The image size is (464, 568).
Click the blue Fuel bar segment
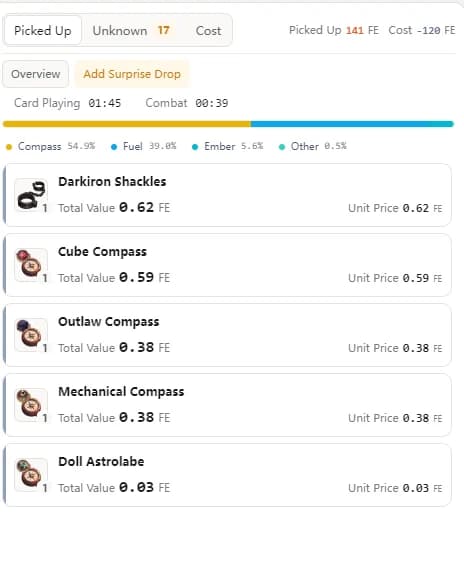(x=340, y=124)
